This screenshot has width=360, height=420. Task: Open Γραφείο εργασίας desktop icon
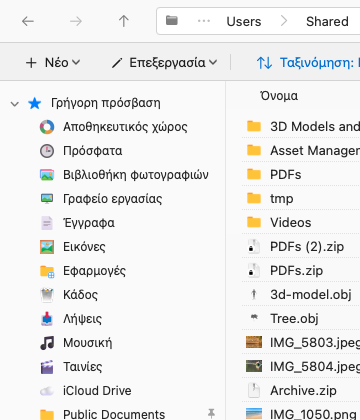click(x=47, y=199)
